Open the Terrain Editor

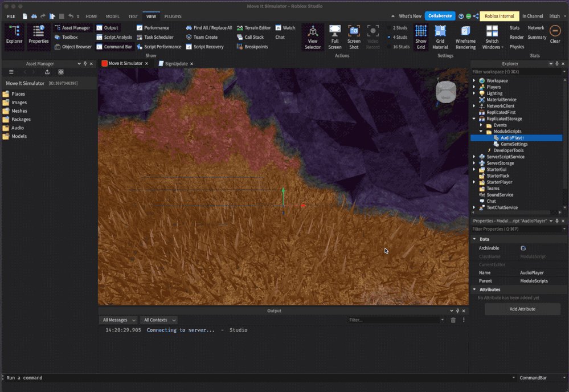click(x=253, y=27)
